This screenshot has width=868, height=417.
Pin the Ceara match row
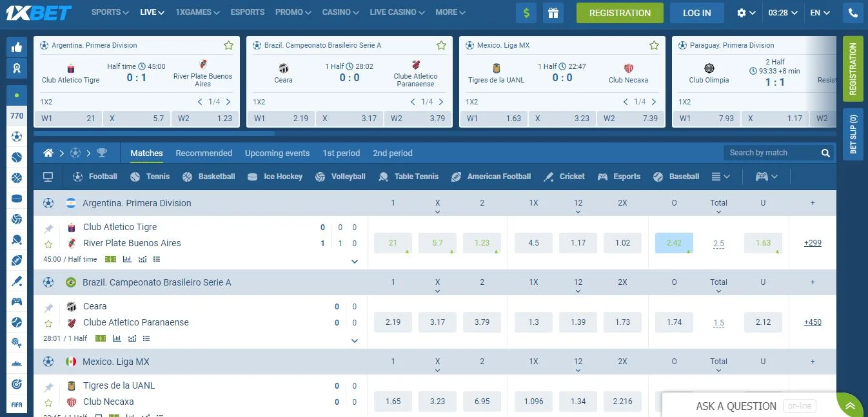pyautogui.click(x=48, y=307)
